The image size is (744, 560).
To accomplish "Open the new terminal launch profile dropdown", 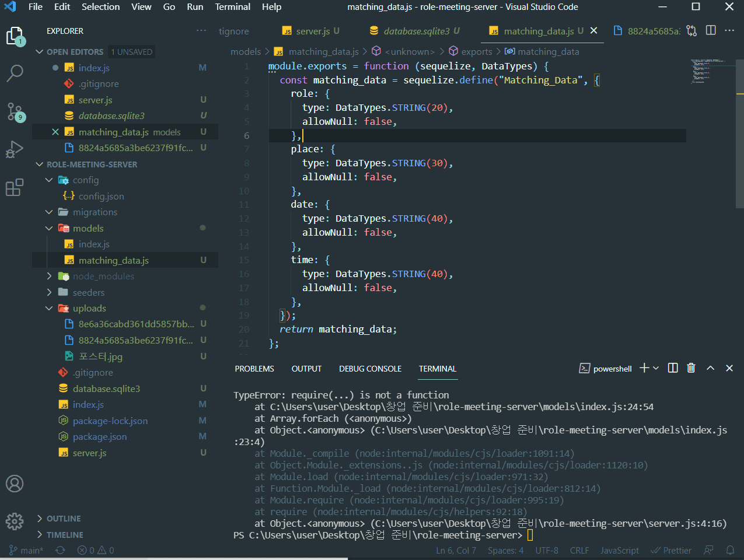I will [x=656, y=368].
